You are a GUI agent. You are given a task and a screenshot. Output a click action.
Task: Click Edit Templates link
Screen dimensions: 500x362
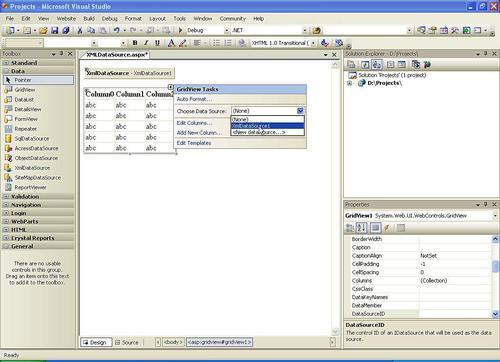(194, 143)
